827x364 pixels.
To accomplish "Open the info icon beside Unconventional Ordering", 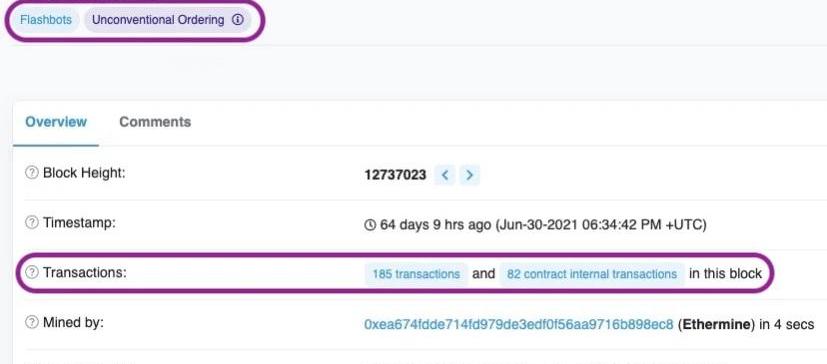I will click(x=238, y=20).
